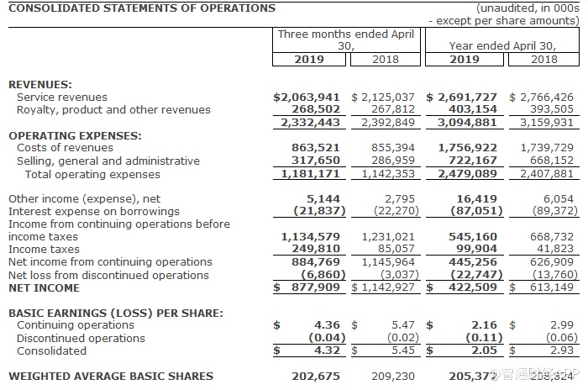
Task: Select the value 668,152
Action: pos(552,161)
